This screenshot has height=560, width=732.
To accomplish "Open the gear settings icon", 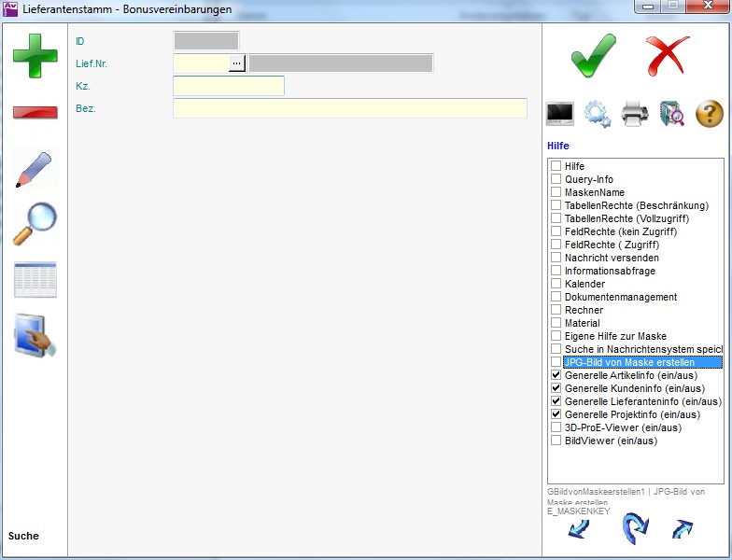I will [598, 114].
